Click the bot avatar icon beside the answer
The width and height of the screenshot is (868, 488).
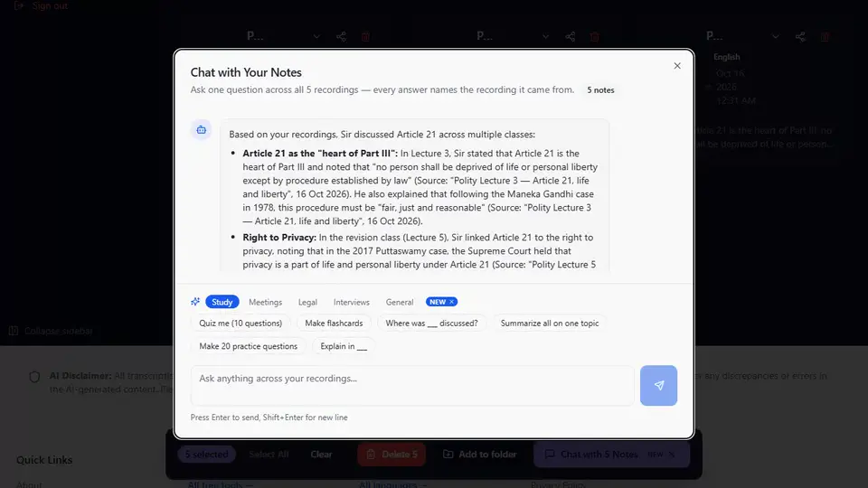click(202, 130)
